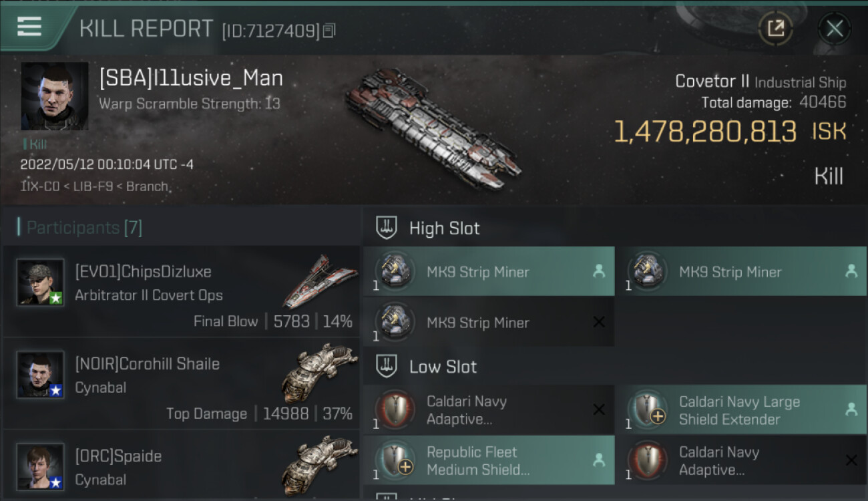The image size is (868, 501).
Task: Open the hamburger menu
Action: tap(29, 27)
